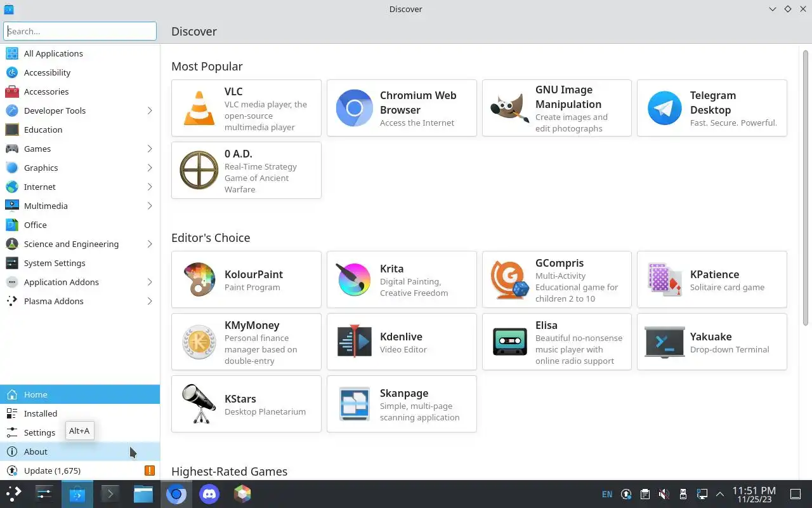The image size is (812, 508).
Task: Launch Konsole terminal from taskbar
Action: coord(110,493)
